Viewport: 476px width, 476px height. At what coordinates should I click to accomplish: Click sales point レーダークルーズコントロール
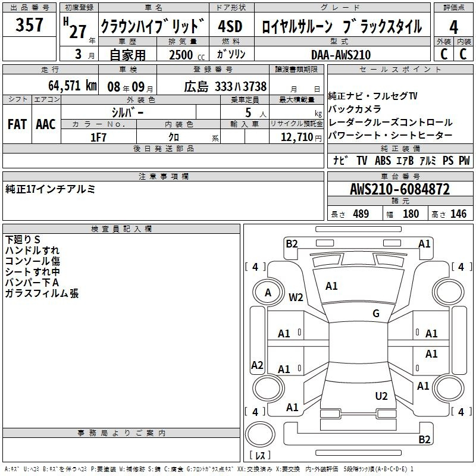[x=390, y=122]
